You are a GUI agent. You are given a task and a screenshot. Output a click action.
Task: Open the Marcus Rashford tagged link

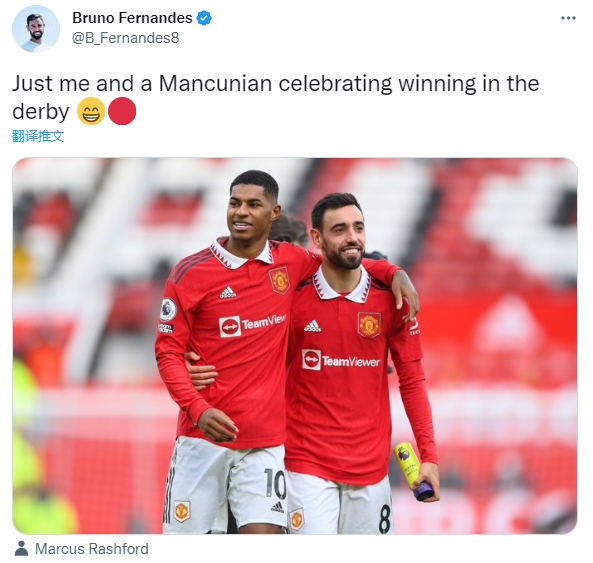tap(92, 549)
